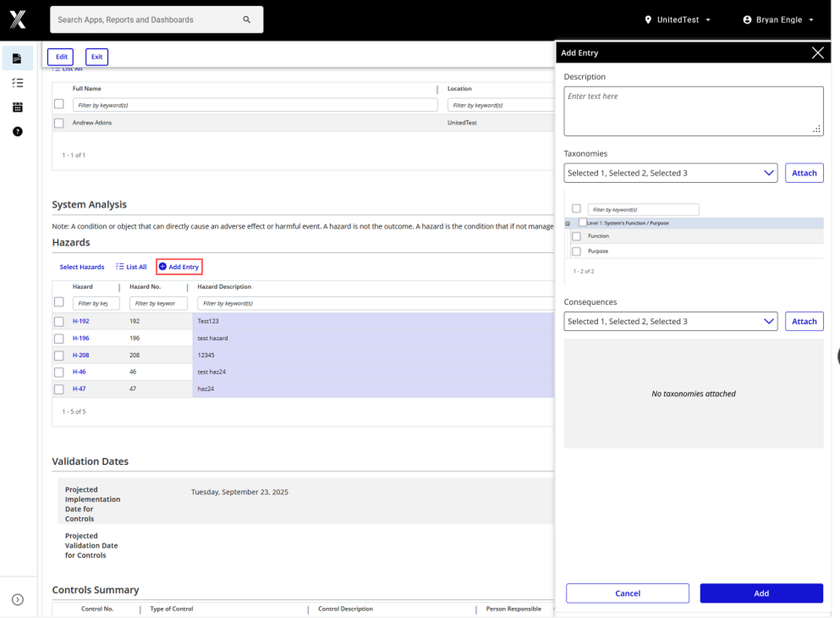The height and width of the screenshot is (618, 840).
Task: Select the checklist icon in the sidebar
Action: [17, 82]
